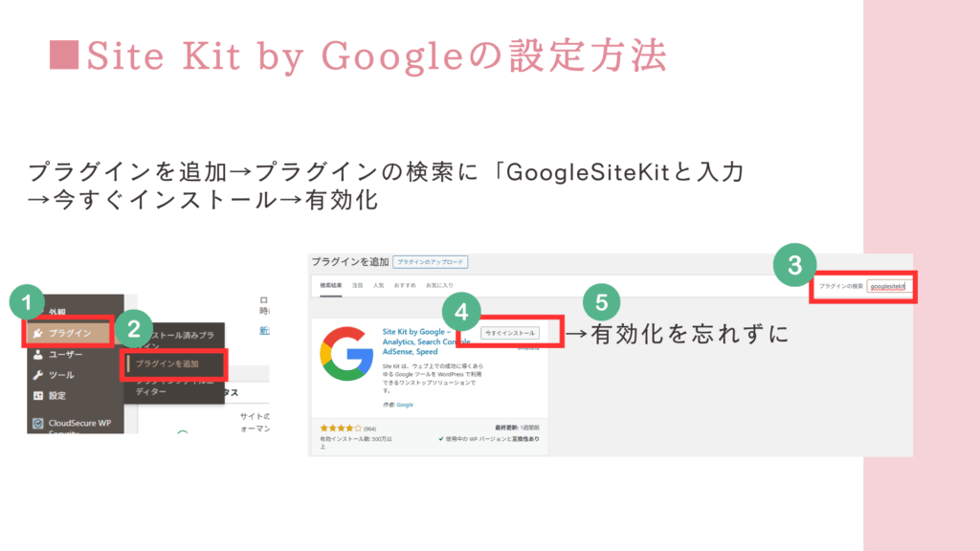Image resolution: width=980 pixels, height=551 pixels.
Task: Click the green number 3 step badge
Action: (794, 265)
